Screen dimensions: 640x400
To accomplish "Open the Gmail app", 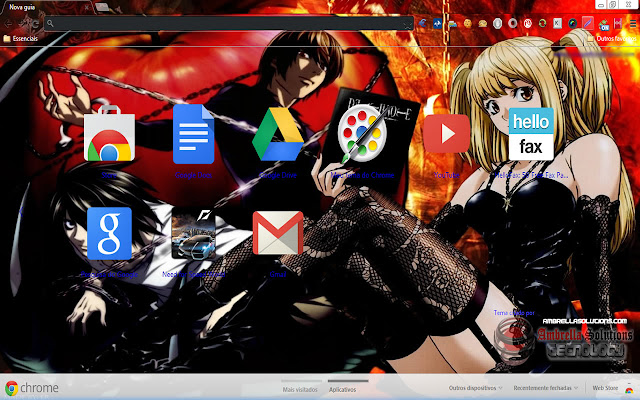I will [278, 233].
